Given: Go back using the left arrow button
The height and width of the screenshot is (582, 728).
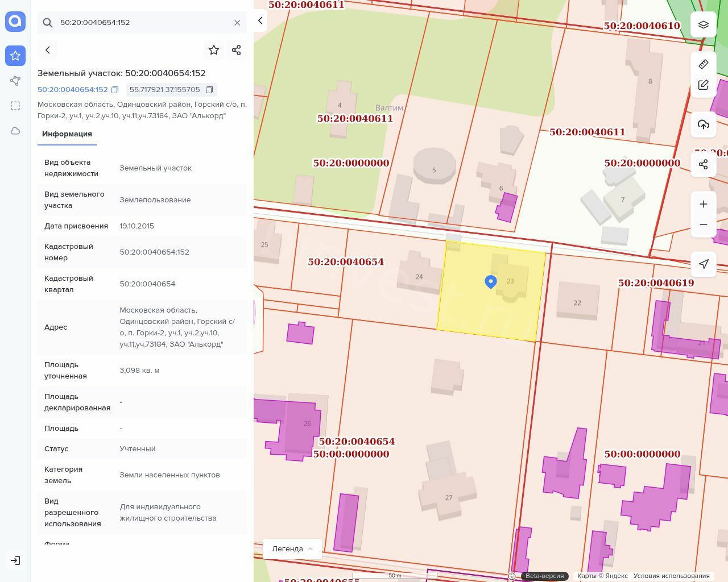Looking at the screenshot, I should [x=48, y=50].
